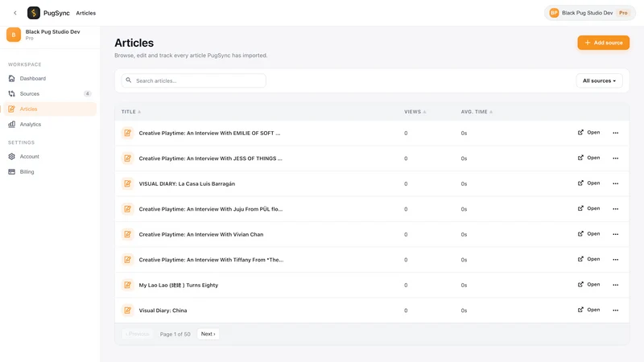The image size is (644, 362).
Task: Sort by the Views column header
Action: (415, 112)
